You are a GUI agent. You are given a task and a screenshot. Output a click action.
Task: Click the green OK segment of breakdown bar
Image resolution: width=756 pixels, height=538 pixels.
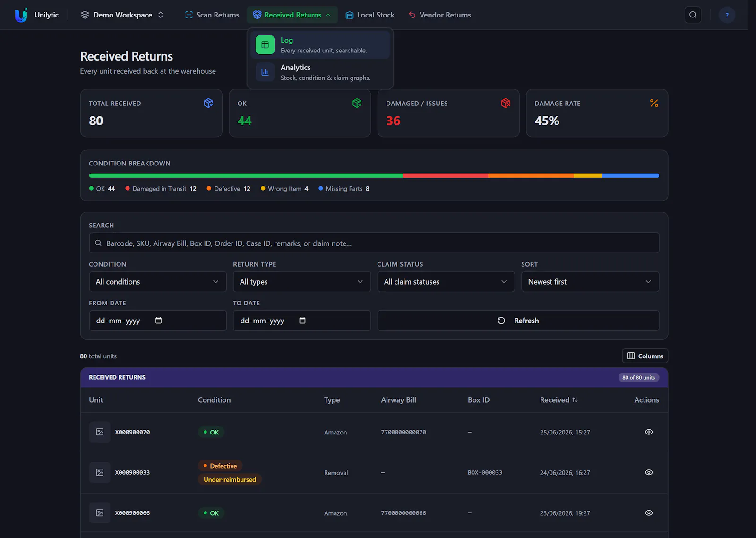click(x=246, y=175)
